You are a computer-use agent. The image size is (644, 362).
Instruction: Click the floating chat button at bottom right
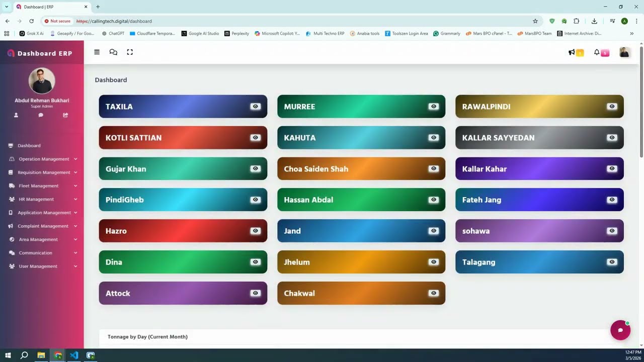(x=620, y=330)
